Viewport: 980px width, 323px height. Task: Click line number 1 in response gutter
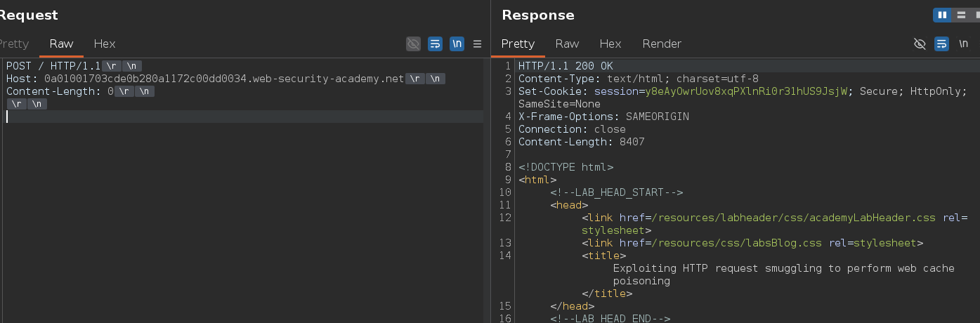(x=509, y=66)
